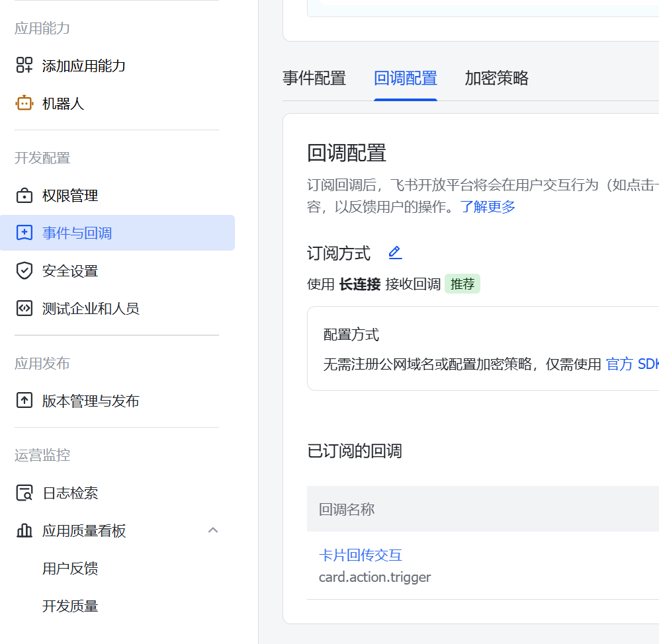Select the 回调配置 tab
Viewport: 659px width, 644px height.
(405, 79)
